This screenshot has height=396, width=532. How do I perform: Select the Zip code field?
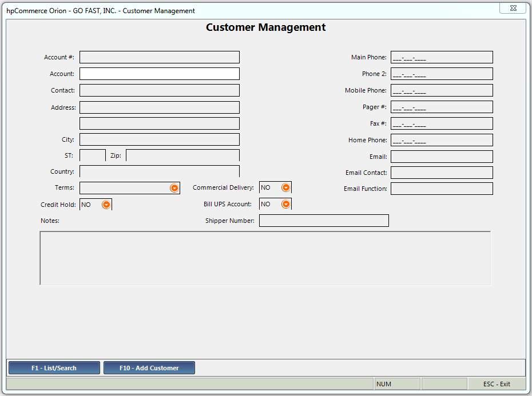tap(182, 155)
